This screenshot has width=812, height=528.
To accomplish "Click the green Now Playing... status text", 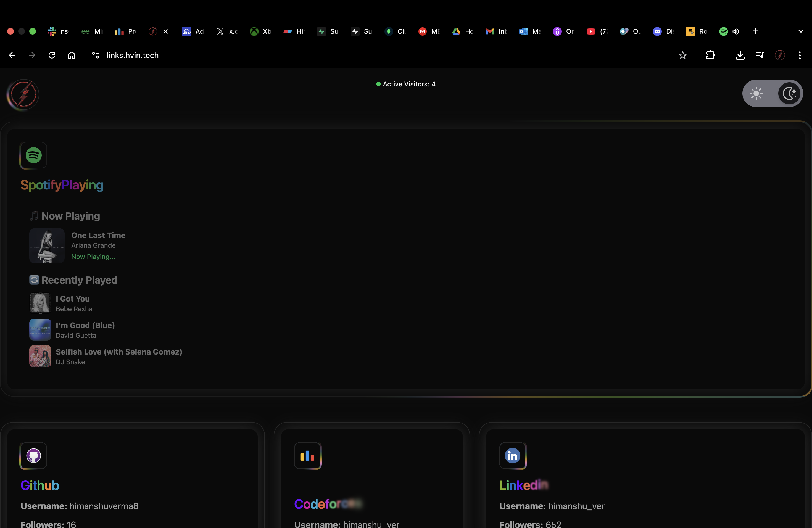I will (93, 257).
